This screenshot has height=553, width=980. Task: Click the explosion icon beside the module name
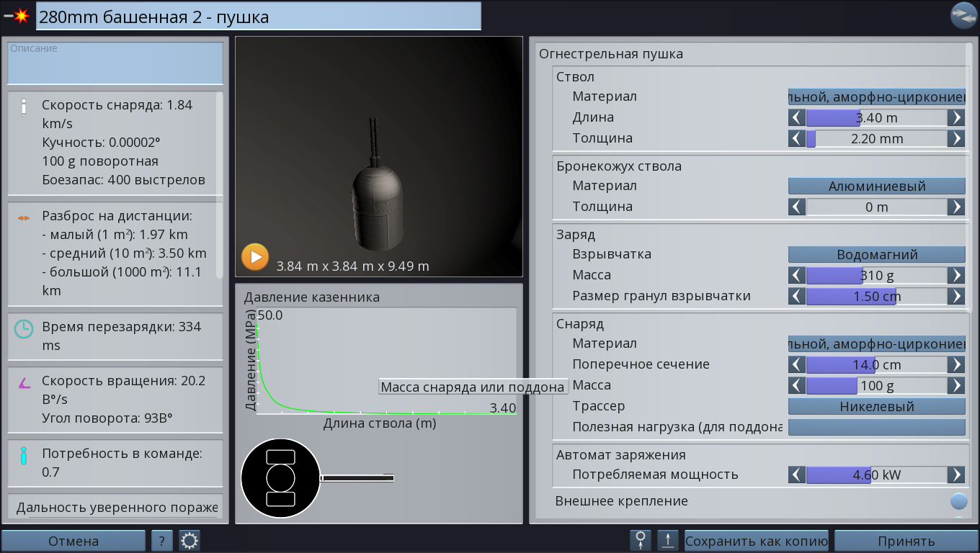coord(17,15)
